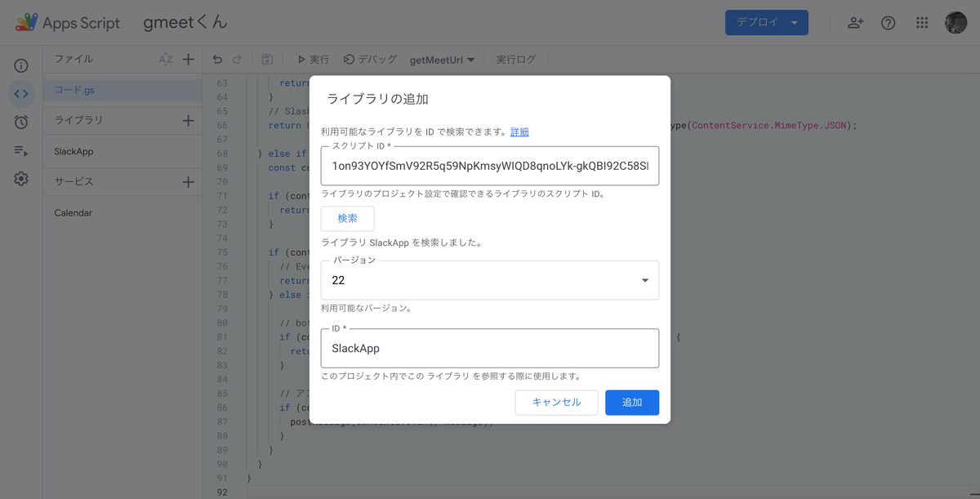Open the バージョン version dropdown showing 22
This screenshot has width=980, height=499.
click(x=490, y=280)
